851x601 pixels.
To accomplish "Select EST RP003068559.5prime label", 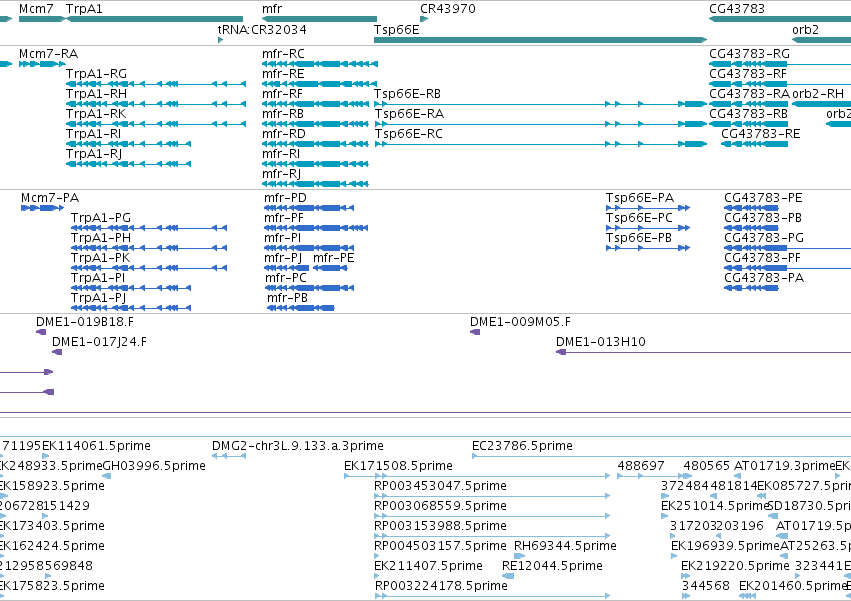I will click(441, 506).
